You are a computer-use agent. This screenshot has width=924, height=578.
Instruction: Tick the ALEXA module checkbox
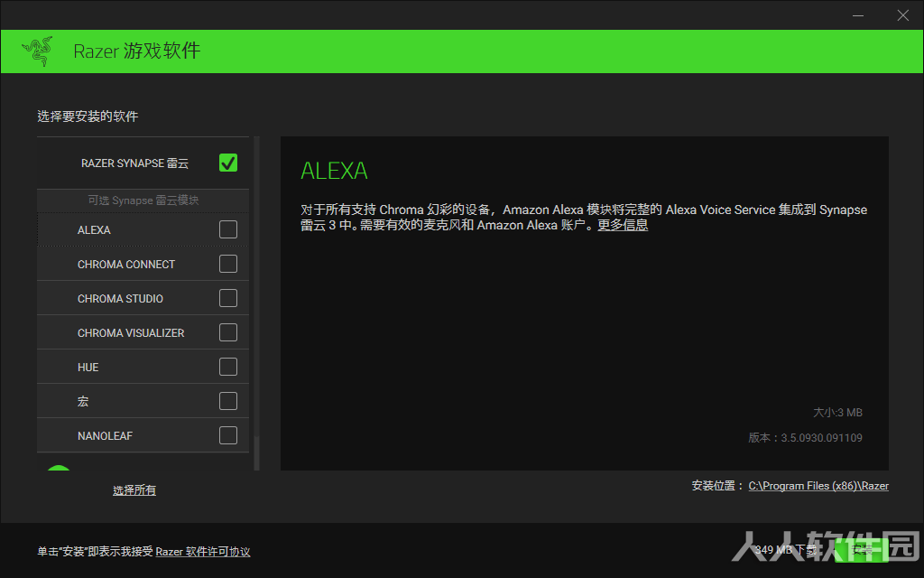click(x=228, y=229)
